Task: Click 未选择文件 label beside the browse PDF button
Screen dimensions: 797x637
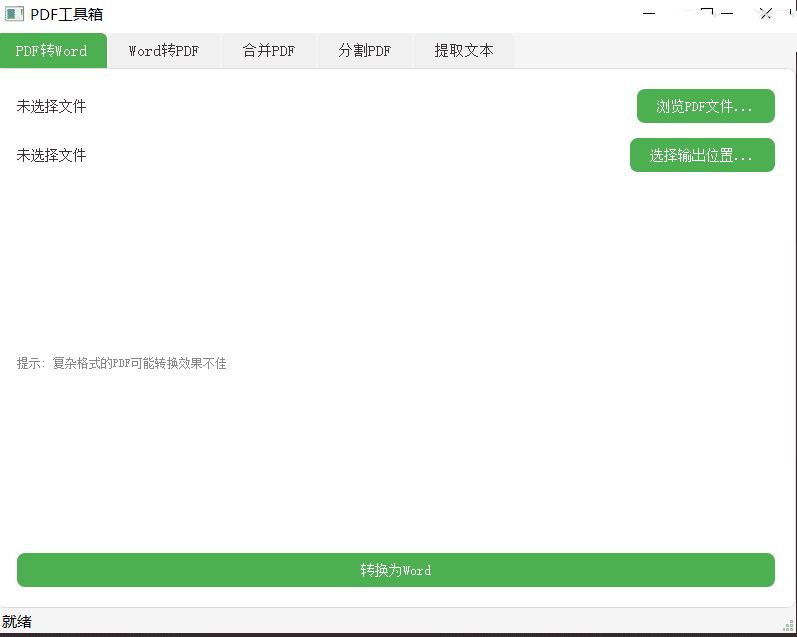Action: [52, 106]
